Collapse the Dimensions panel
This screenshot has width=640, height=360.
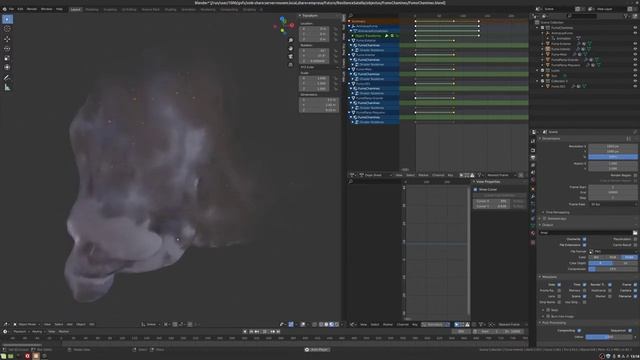540,139
